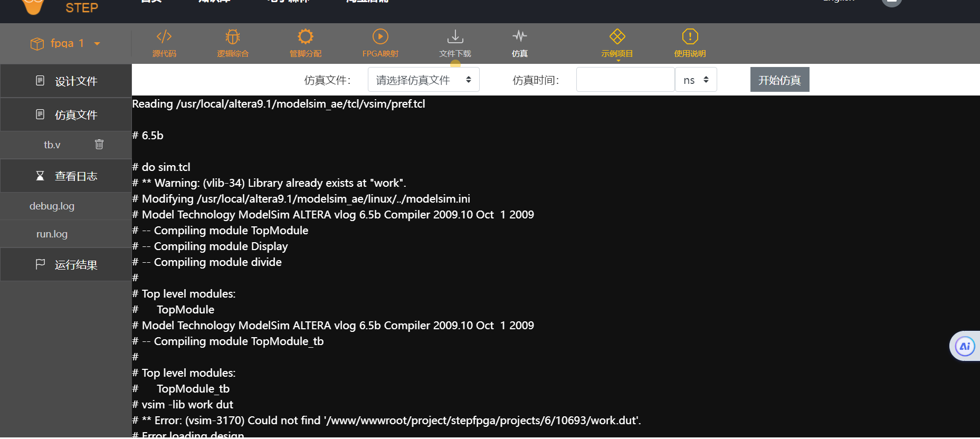Select 设计文件 in the sidebar
Screen dimensions: 980x439
(66, 81)
